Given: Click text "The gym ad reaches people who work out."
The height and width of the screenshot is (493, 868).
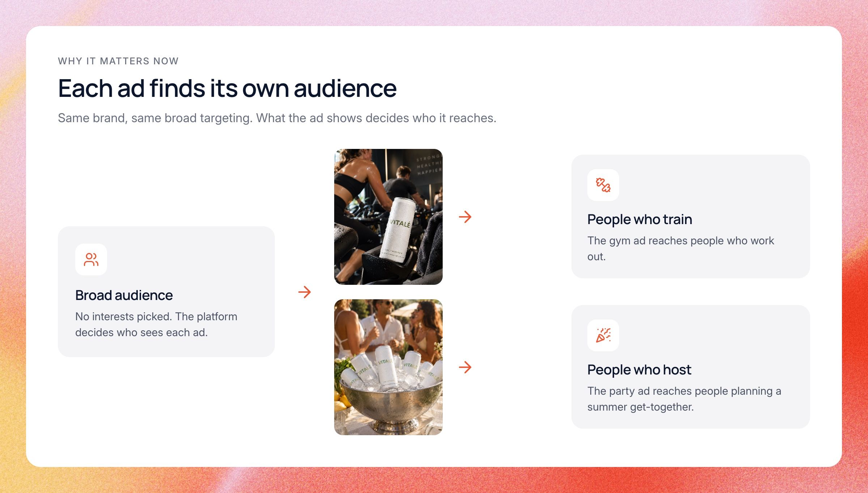Looking at the screenshot, I should [x=681, y=249].
